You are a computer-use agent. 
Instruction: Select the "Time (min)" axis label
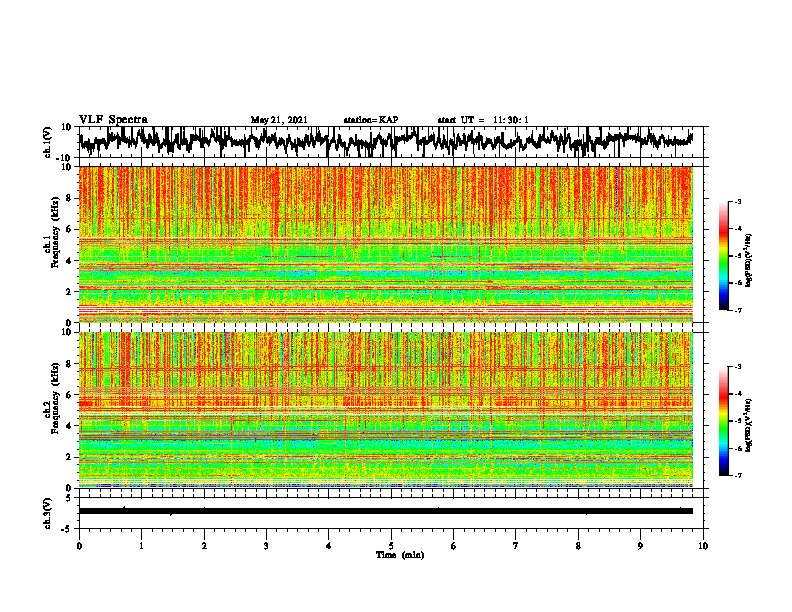pyautogui.click(x=400, y=555)
